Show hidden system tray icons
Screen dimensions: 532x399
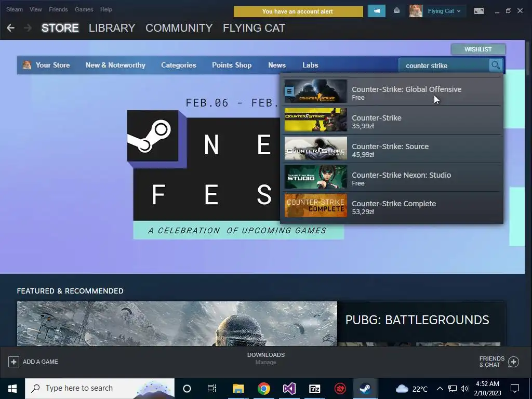click(440, 389)
